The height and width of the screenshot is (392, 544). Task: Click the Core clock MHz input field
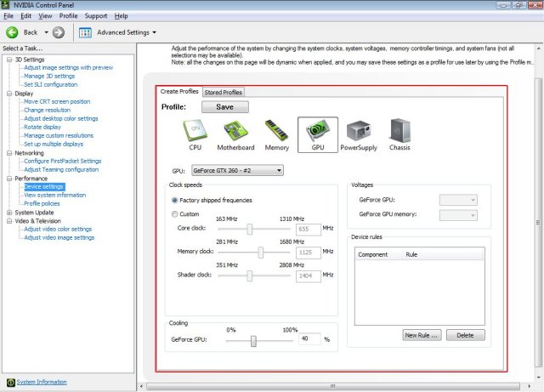click(x=308, y=229)
